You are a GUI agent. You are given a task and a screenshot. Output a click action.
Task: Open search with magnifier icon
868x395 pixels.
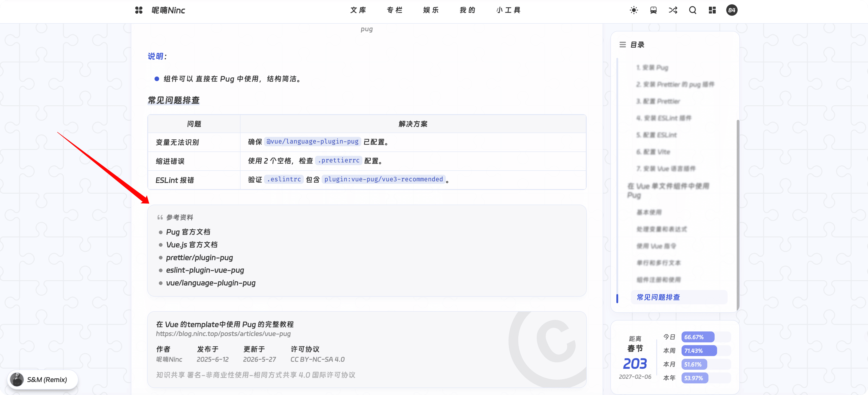pos(692,10)
